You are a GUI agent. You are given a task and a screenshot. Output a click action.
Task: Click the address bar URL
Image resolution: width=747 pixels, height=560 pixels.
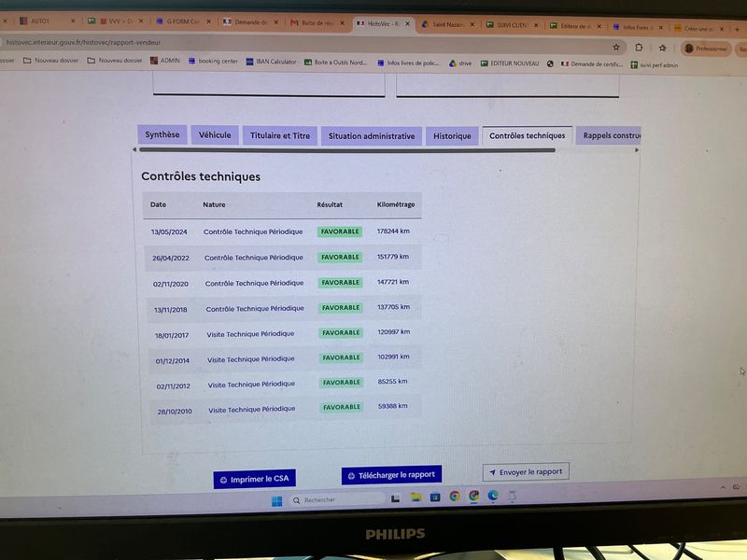click(x=84, y=42)
